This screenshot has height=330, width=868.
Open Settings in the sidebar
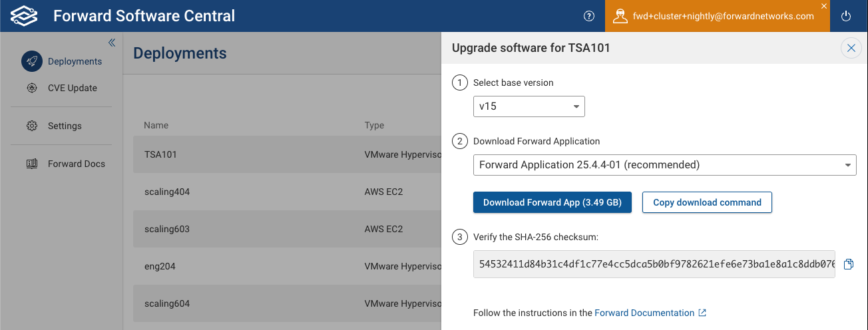[65, 126]
